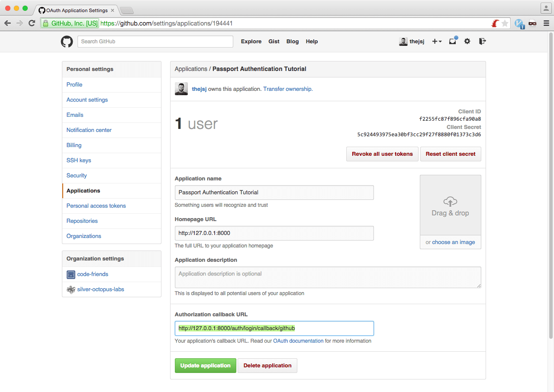554x392 pixels.
Task: Open the Explore menu item
Action: click(x=251, y=42)
